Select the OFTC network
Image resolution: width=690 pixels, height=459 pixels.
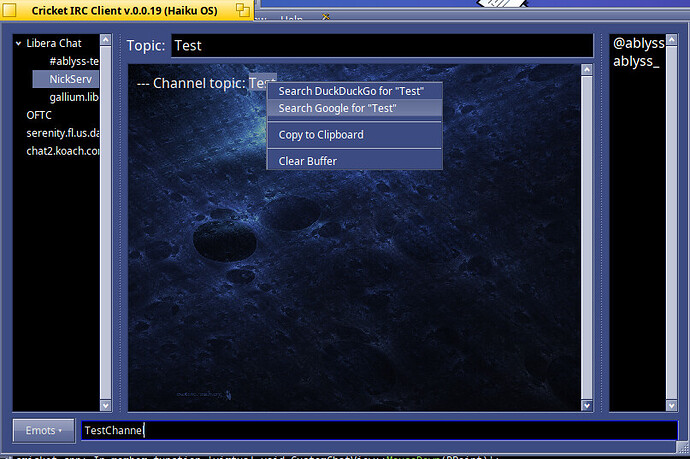pos(39,115)
